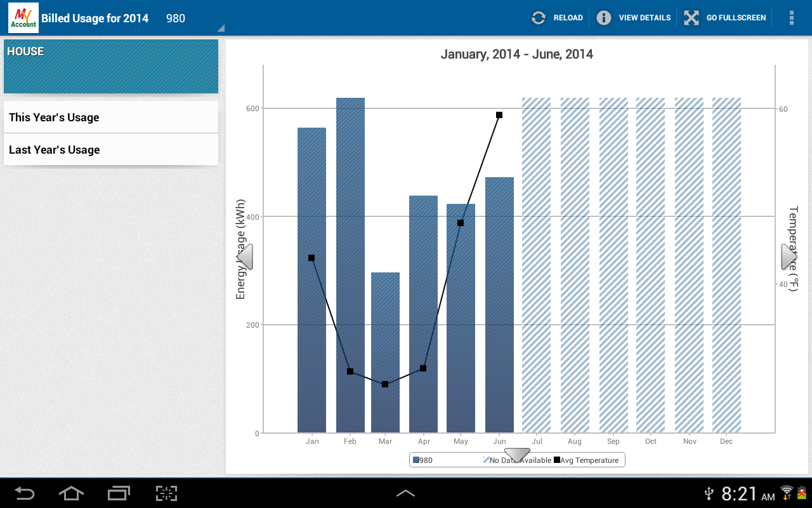Click the Billed Usage for 2014 title
This screenshot has width=812, height=508.
(95, 18)
